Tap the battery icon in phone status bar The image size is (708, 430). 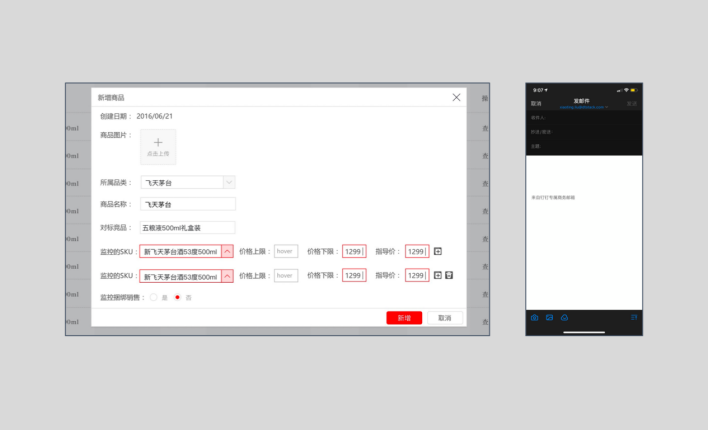click(634, 90)
